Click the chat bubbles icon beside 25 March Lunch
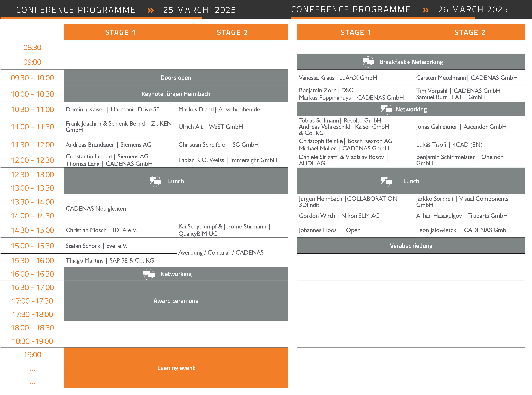532x395 pixels. [x=155, y=181]
